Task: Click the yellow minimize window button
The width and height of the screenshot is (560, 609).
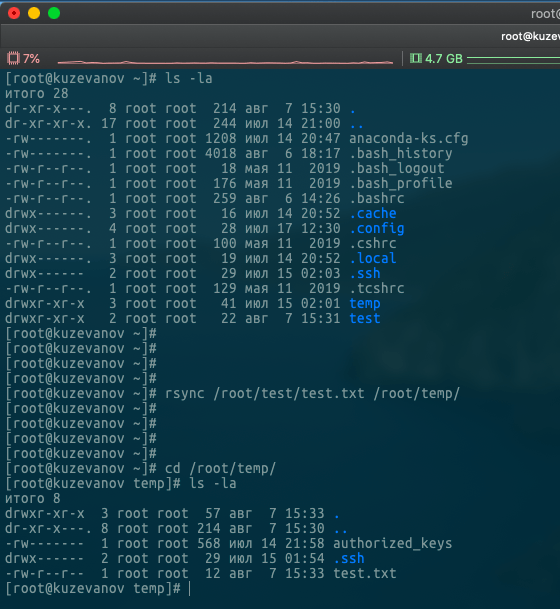Action: tap(34, 13)
